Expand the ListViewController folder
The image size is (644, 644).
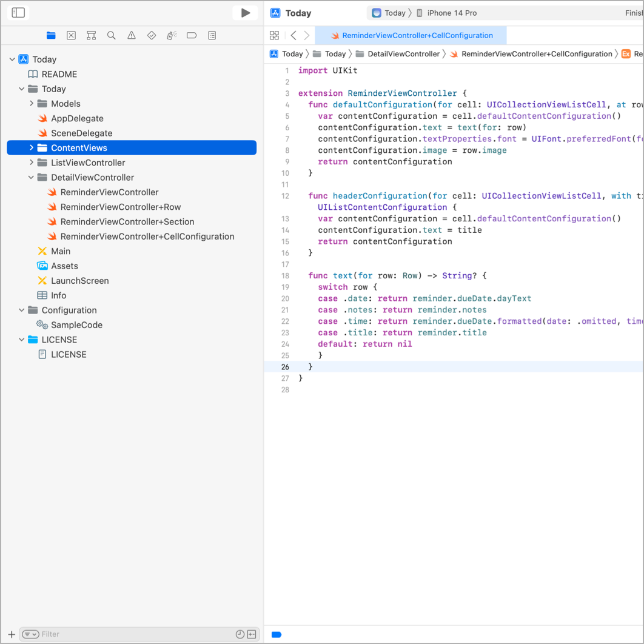[31, 163]
